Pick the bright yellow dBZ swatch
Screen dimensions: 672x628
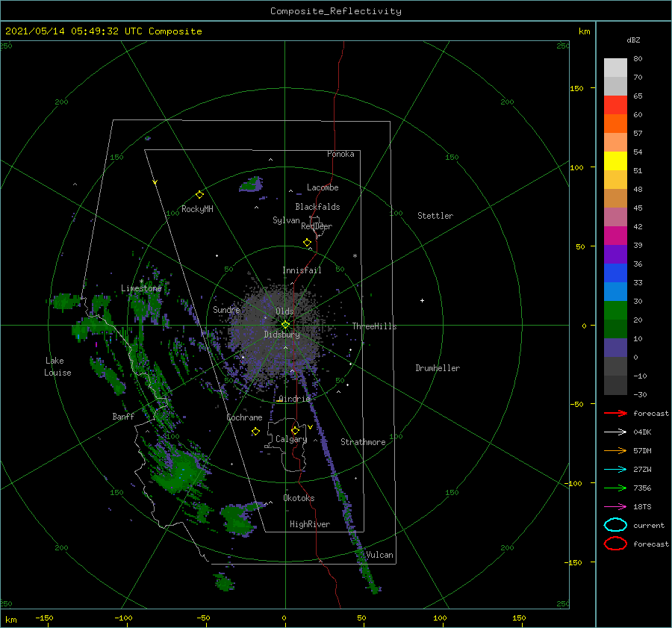(615, 161)
